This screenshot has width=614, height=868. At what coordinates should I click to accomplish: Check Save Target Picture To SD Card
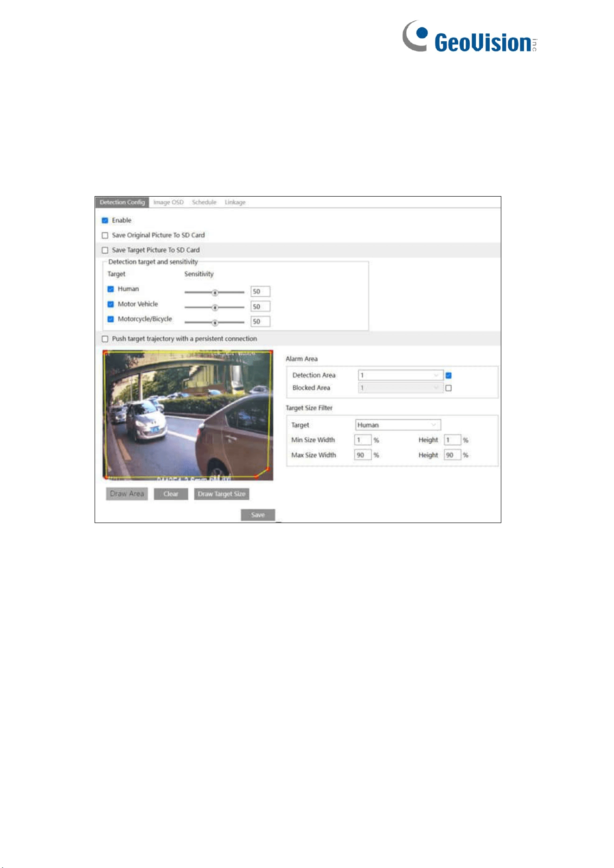[x=105, y=250]
